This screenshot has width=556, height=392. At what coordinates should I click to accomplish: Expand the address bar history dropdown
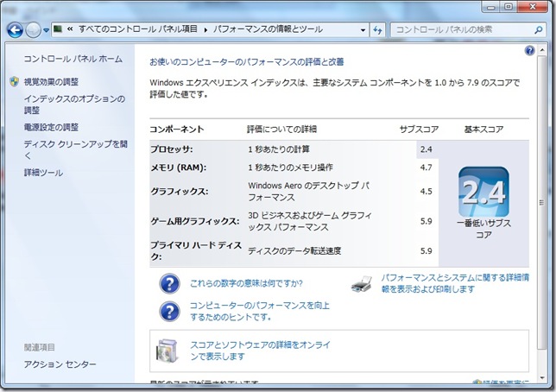click(x=363, y=30)
